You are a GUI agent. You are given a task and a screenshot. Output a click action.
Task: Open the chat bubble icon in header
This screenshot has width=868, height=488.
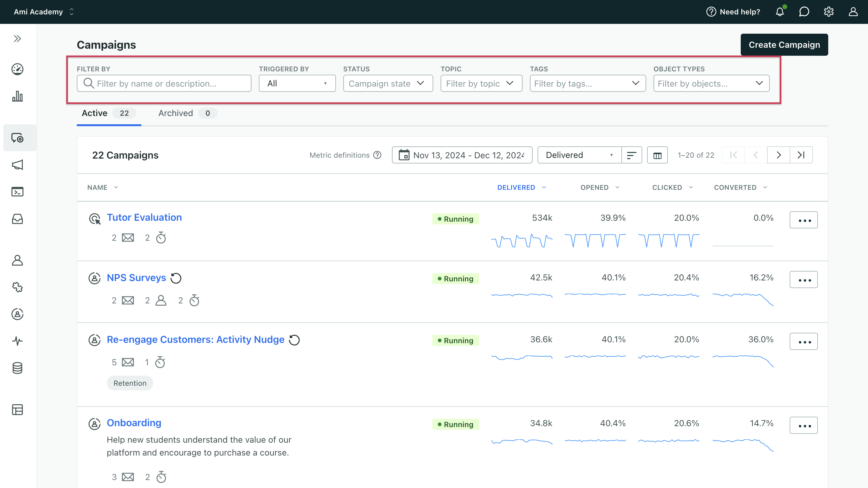coord(804,12)
